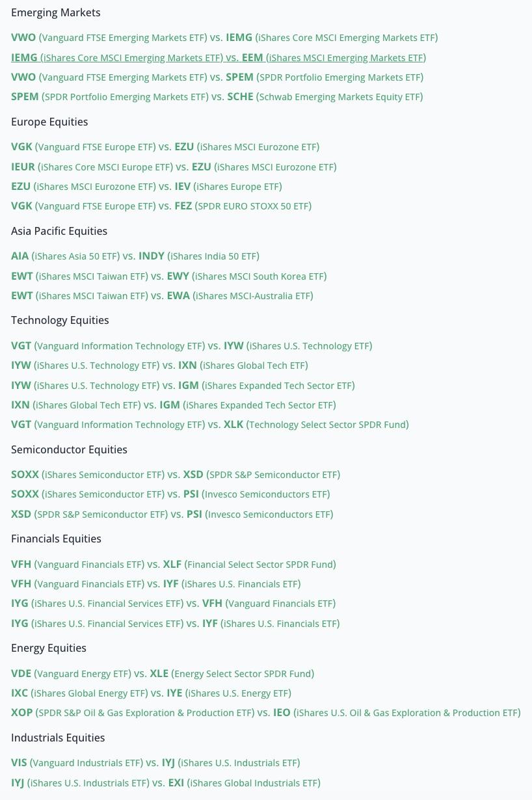
Task: Open the EWT vs. EWY comparison
Action: 168,276
